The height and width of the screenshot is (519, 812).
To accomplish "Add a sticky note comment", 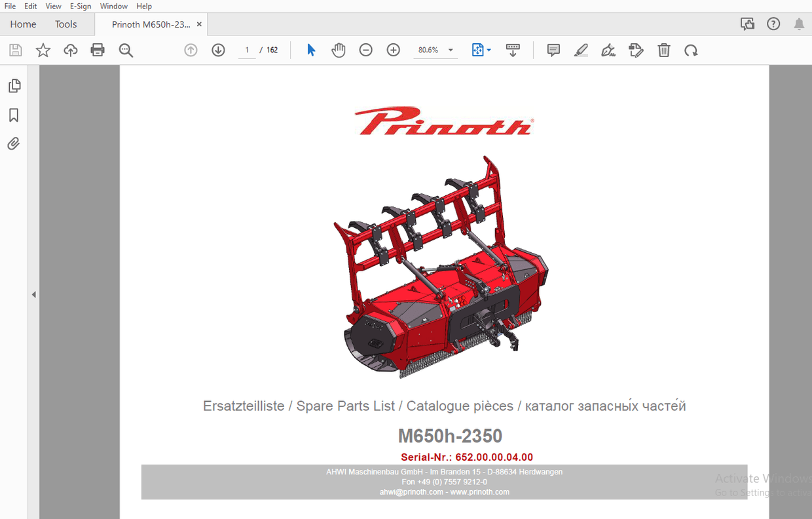I will 553,50.
